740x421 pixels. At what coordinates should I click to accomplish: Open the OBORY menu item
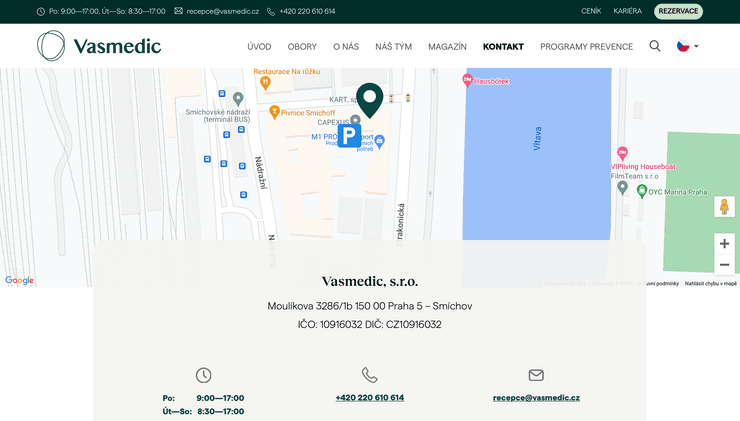coord(302,47)
